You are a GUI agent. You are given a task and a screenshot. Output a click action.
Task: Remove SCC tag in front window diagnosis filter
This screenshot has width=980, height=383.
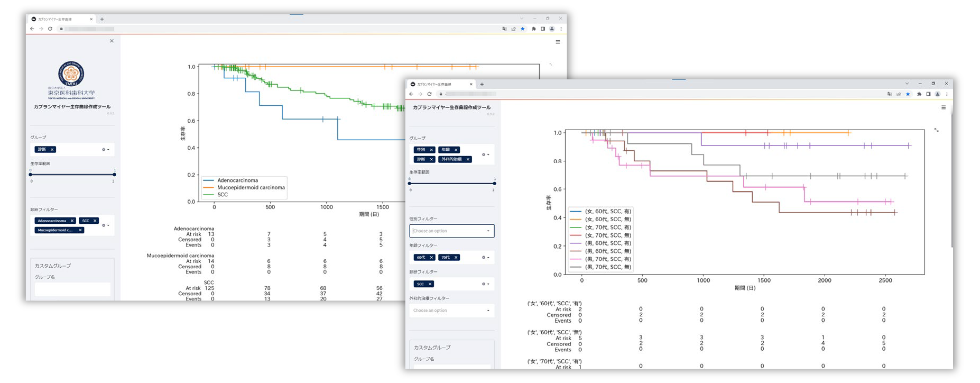430,284
